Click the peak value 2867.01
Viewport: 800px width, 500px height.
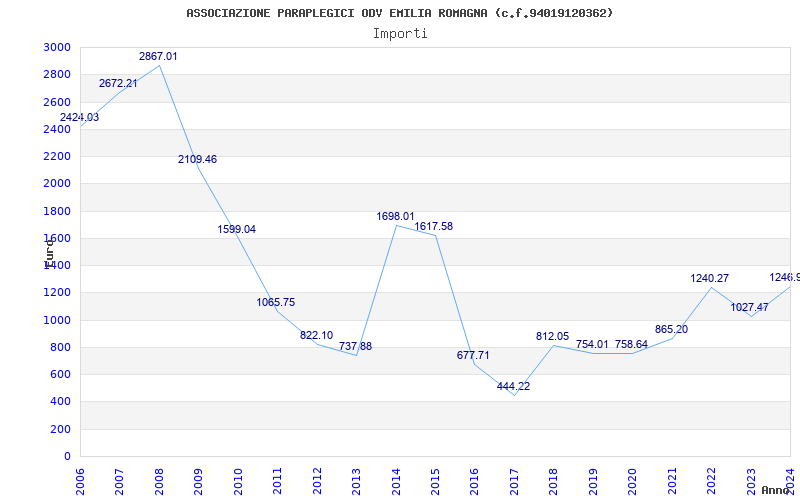[x=158, y=57]
